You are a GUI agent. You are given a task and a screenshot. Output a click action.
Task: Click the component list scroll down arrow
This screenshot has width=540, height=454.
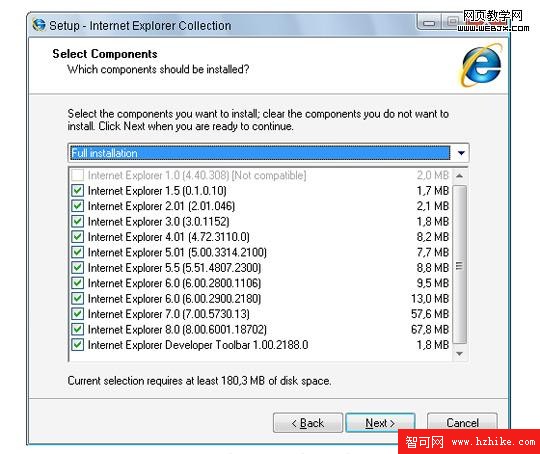click(x=459, y=354)
